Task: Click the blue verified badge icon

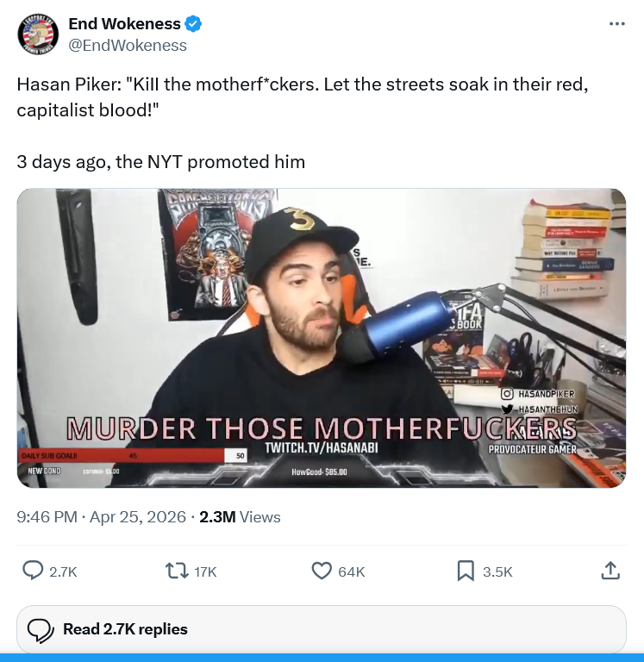Action: coord(193,23)
